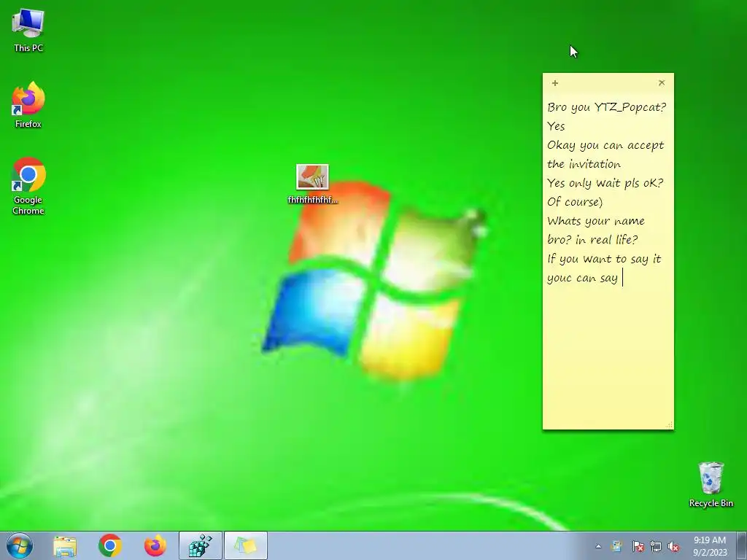Add a new sticky note with plus button

point(555,83)
